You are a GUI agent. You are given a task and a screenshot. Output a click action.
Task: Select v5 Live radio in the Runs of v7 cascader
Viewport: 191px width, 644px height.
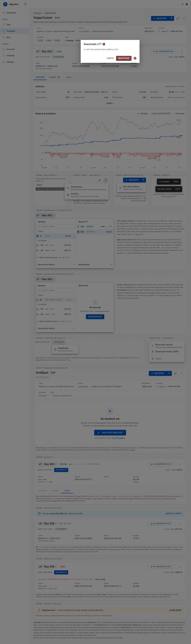37,245
